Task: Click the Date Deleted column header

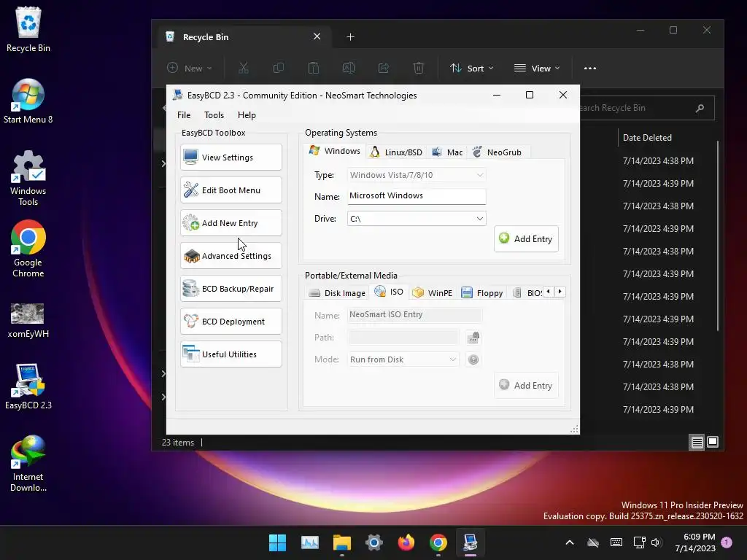Action: [x=647, y=138]
